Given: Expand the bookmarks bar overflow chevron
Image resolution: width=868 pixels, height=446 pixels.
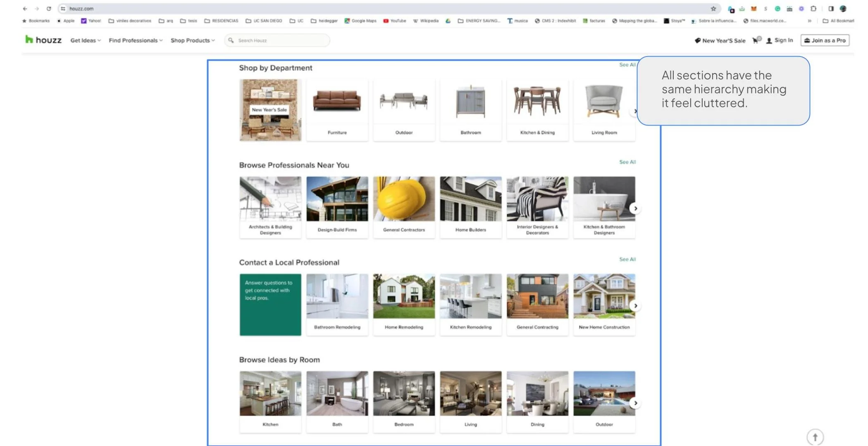Looking at the screenshot, I should (x=809, y=21).
